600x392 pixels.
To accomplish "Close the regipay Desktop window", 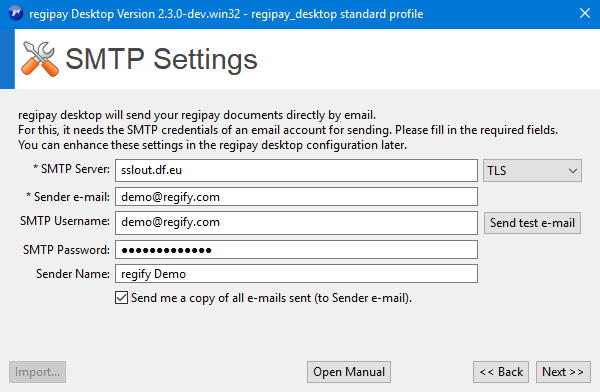I will [x=585, y=13].
